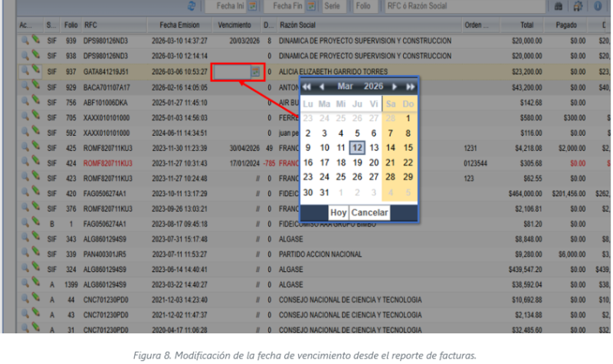The image size is (613, 364).
Task: Go to the previous year in the calendar
Action: 307,87
